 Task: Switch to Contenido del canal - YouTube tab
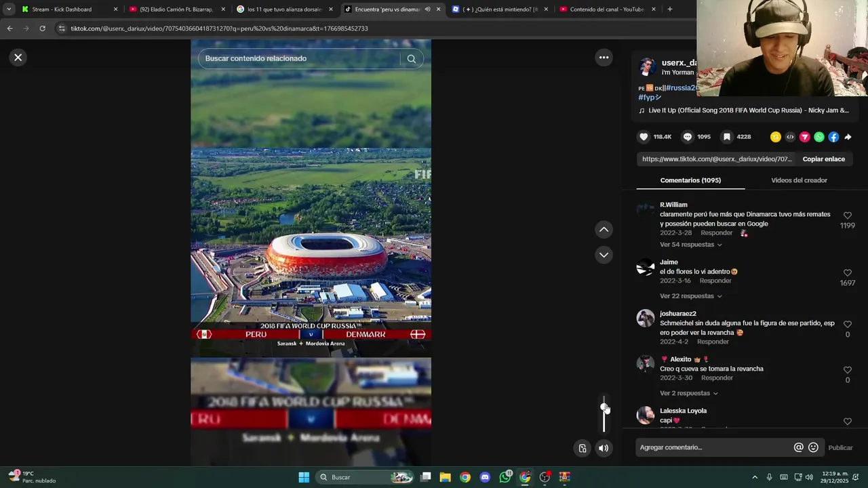pyautogui.click(x=608, y=9)
